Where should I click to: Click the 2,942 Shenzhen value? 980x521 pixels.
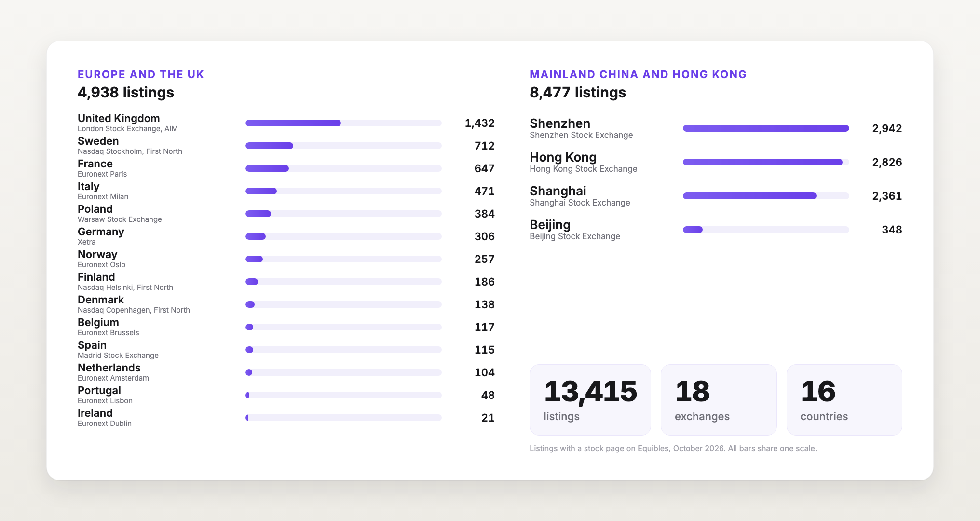(x=887, y=128)
